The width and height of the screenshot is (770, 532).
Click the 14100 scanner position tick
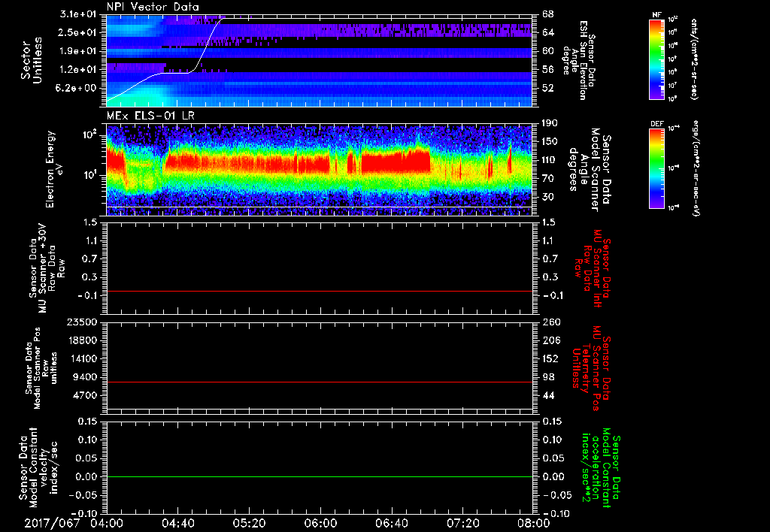tap(81, 358)
